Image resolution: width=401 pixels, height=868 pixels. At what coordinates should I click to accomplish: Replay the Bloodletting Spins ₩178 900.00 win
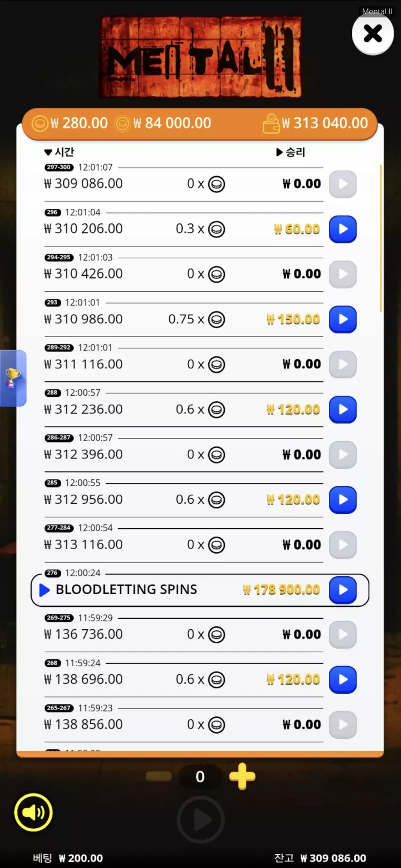click(343, 590)
